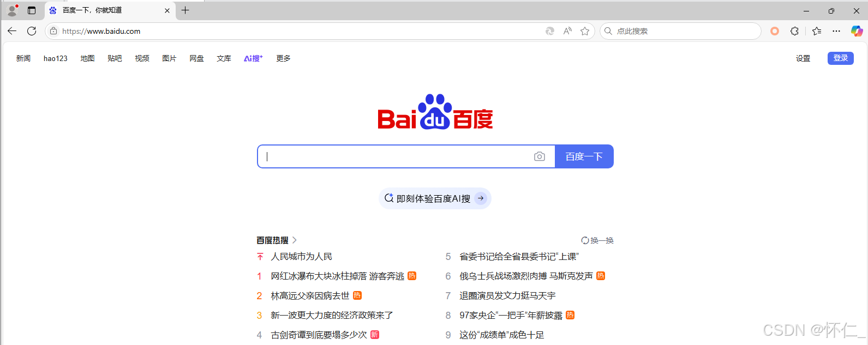Image resolution: width=868 pixels, height=345 pixels.
Task: Open the tab actions menu icon
Action: (x=32, y=10)
